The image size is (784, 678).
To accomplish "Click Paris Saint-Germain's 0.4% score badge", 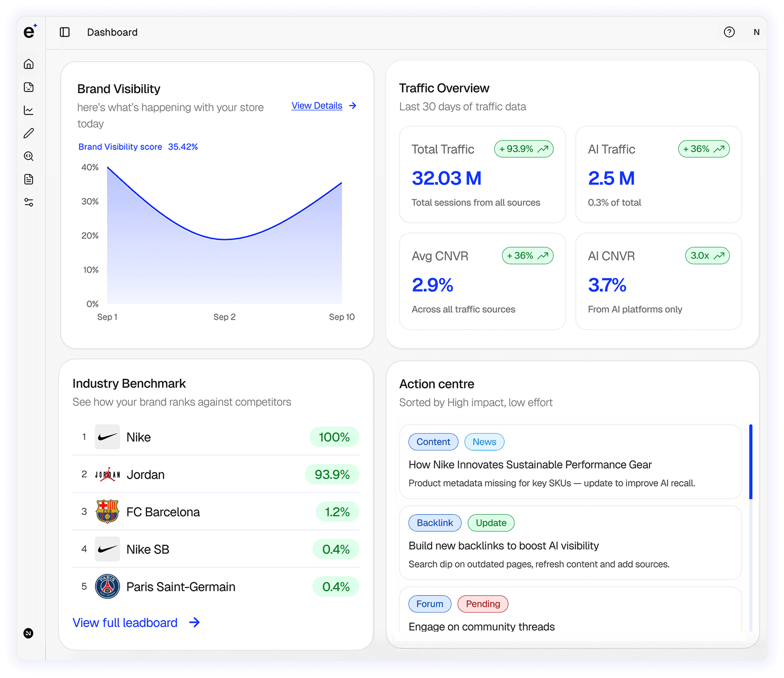I will [336, 587].
